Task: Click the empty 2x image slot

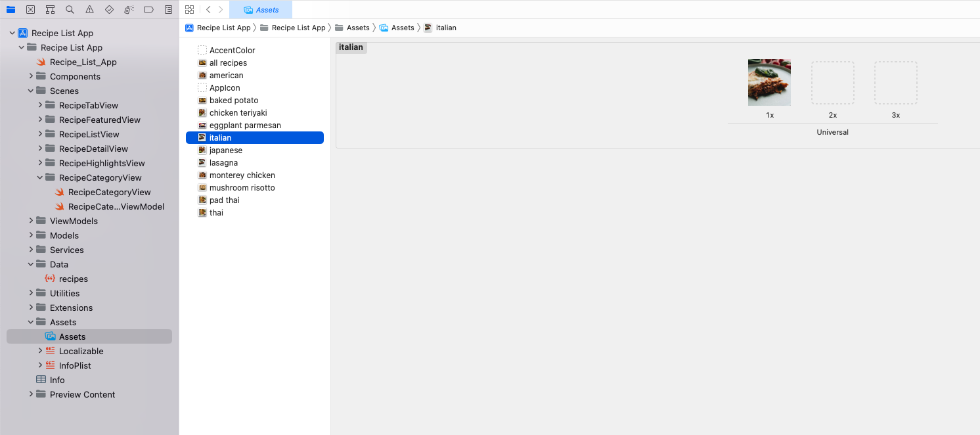Action: click(x=833, y=83)
